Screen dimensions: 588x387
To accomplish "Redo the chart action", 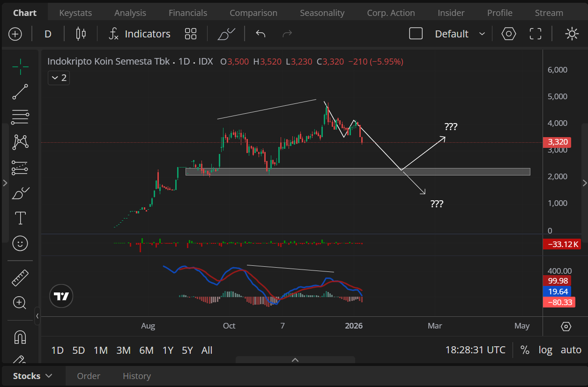I will 287,34.
